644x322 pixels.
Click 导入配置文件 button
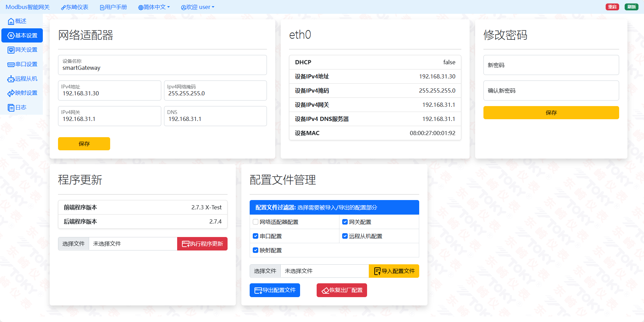pyautogui.click(x=394, y=271)
